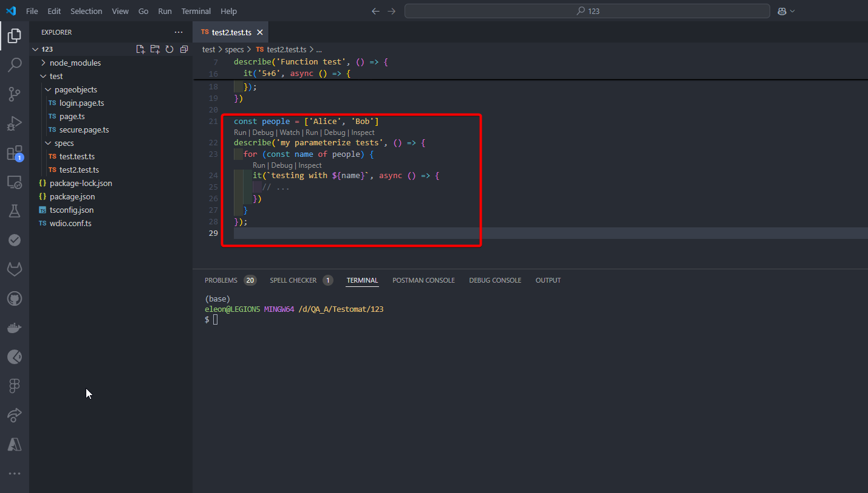The image size is (868, 493).
Task: Create a new file using the Explorer toolbar
Action: pos(140,49)
